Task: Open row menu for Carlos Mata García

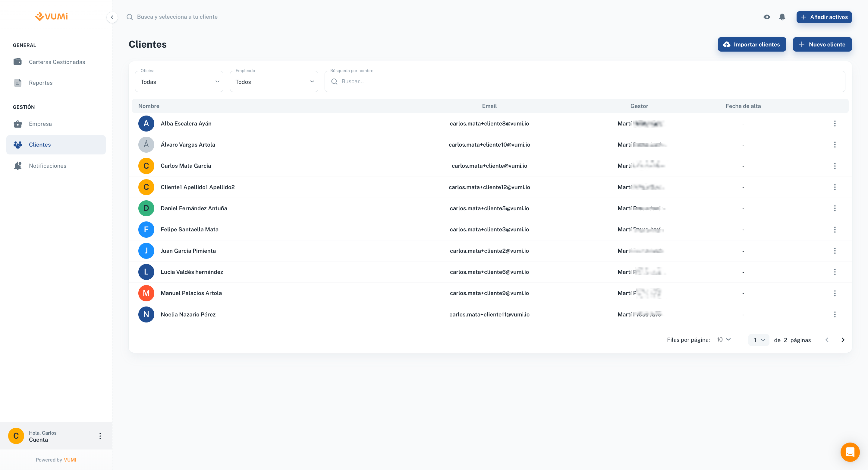Action: point(835,166)
